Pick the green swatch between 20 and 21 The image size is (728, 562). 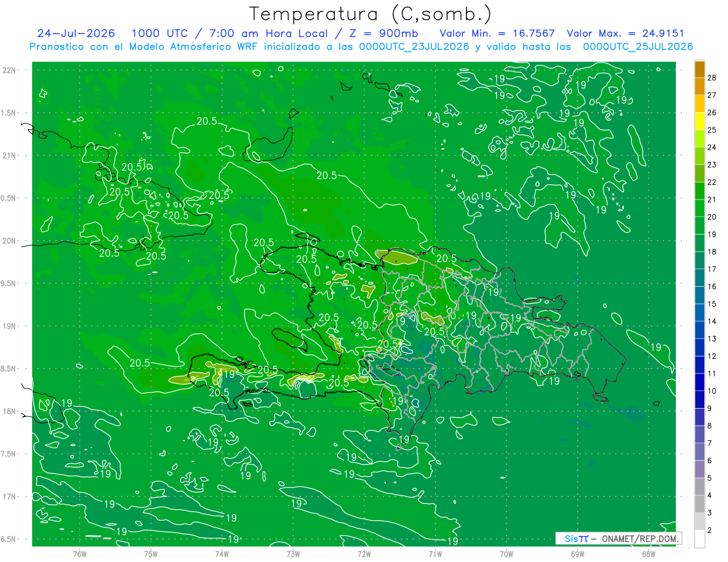699,208
